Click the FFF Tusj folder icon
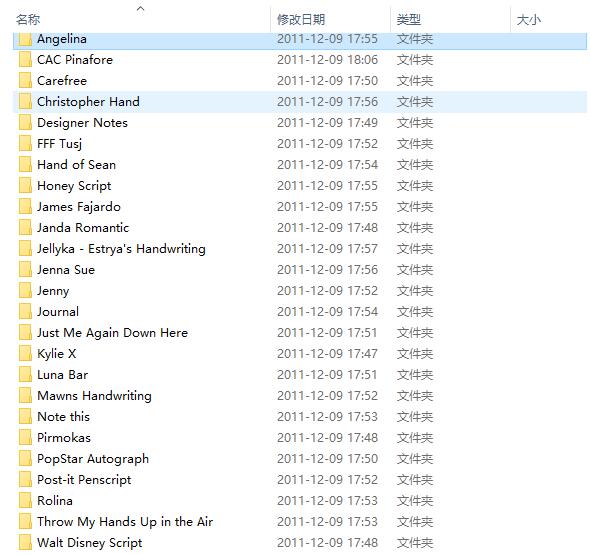The width and height of the screenshot is (590, 555). [25, 144]
